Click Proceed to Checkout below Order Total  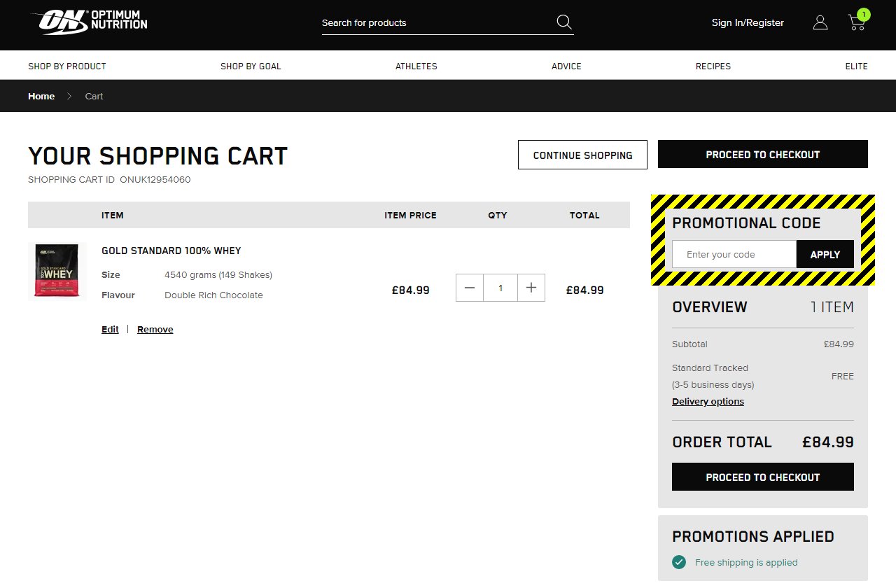coord(763,477)
